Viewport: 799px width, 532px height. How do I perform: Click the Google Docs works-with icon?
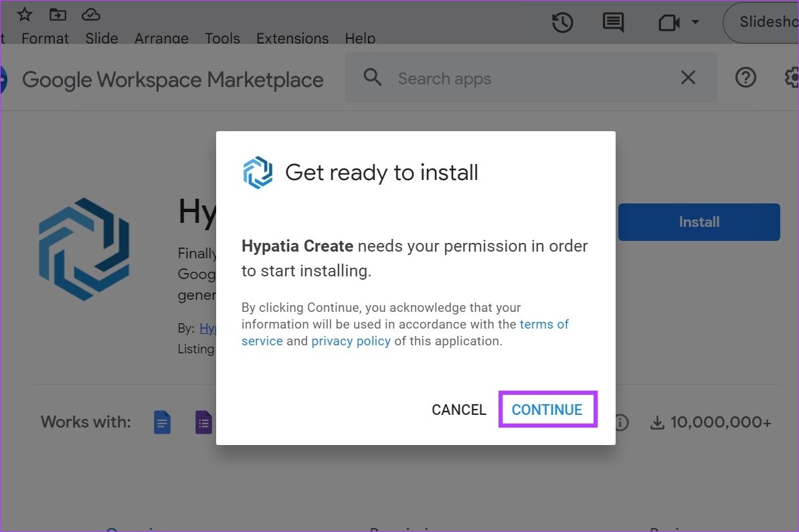click(162, 422)
